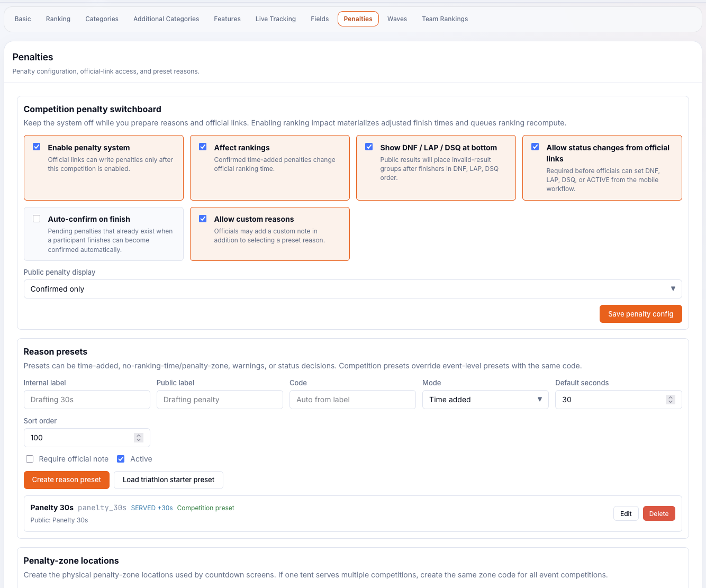
Task: Open the Basic tab
Action: 23,19
